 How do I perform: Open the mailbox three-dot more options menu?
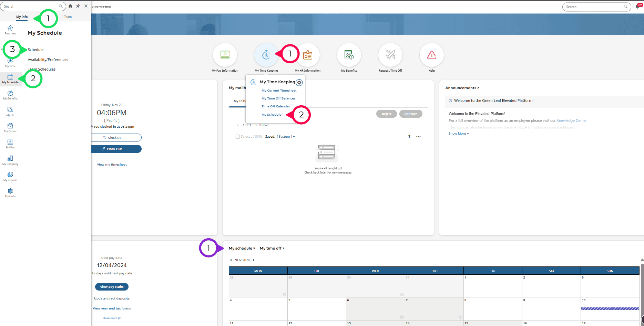418,137
